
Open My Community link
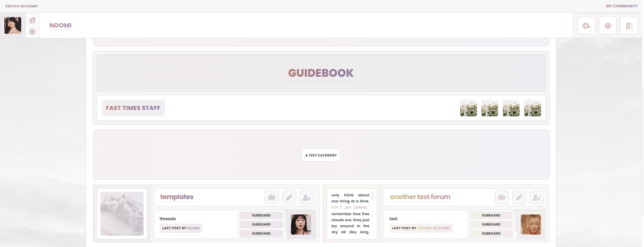(x=622, y=6)
